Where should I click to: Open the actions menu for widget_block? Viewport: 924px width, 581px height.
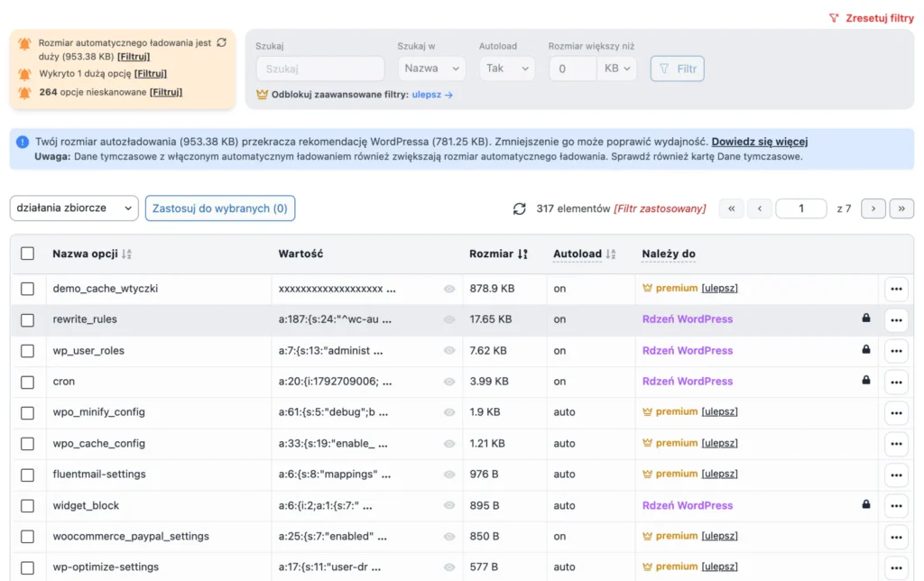tap(896, 505)
